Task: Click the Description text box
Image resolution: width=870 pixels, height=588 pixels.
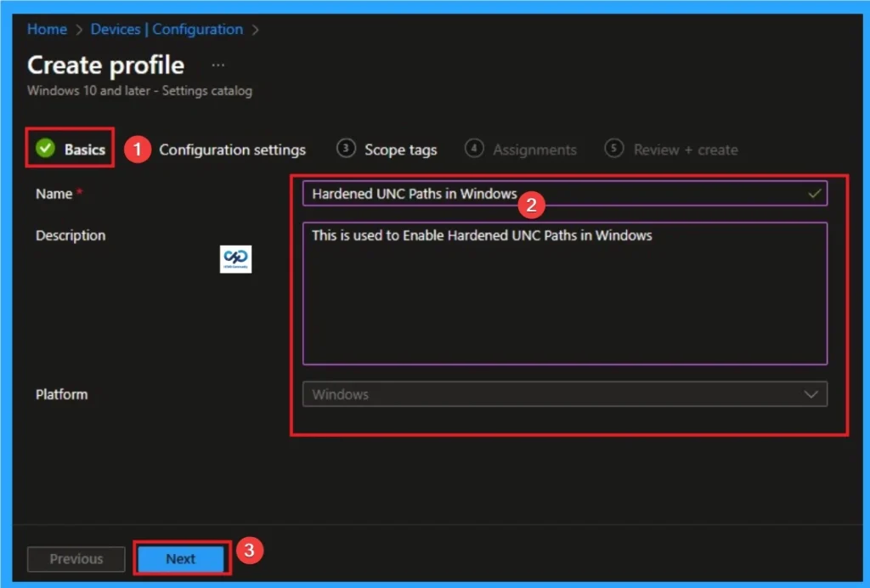Action: tap(565, 293)
